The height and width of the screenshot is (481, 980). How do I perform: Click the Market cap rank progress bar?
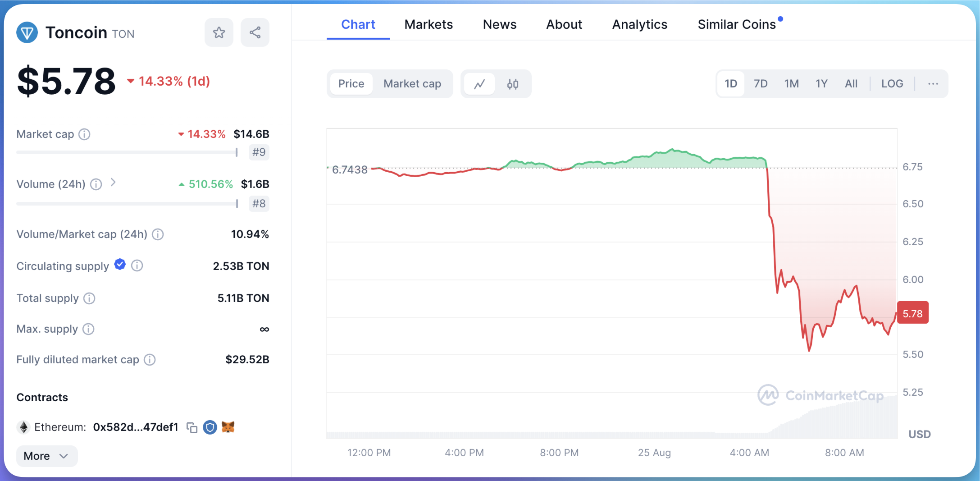tap(127, 152)
